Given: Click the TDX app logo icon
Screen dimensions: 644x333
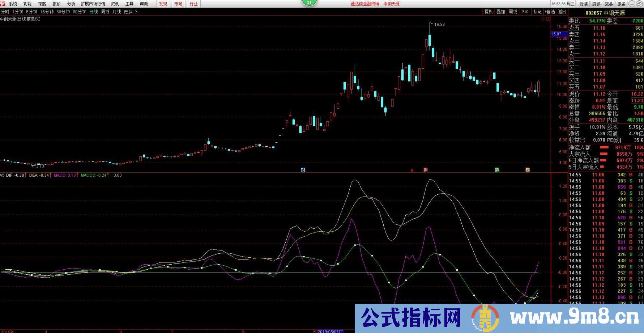Looking at the screenshot, I should point(3,4).
